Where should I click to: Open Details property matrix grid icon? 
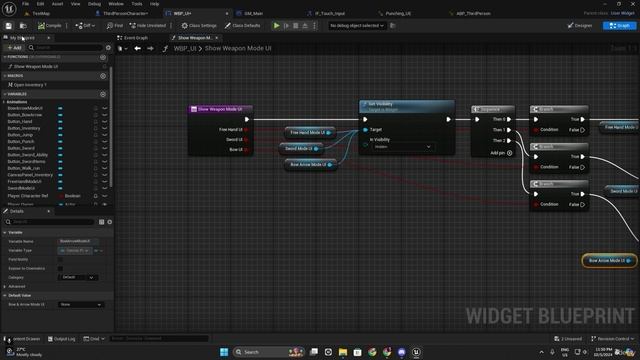point(102,222)
